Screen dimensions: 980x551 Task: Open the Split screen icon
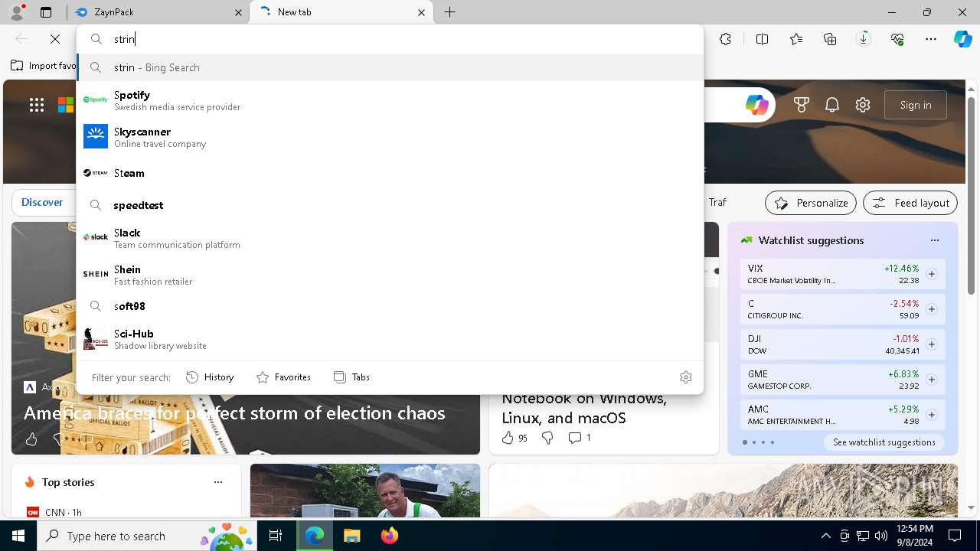[x=762, y=39]
